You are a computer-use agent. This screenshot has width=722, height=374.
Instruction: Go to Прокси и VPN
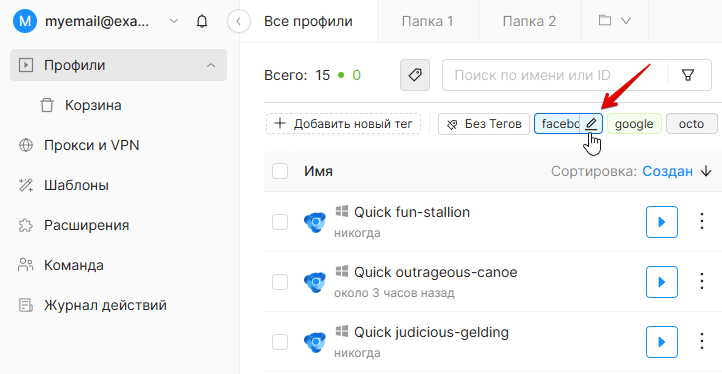click(92, 146)
